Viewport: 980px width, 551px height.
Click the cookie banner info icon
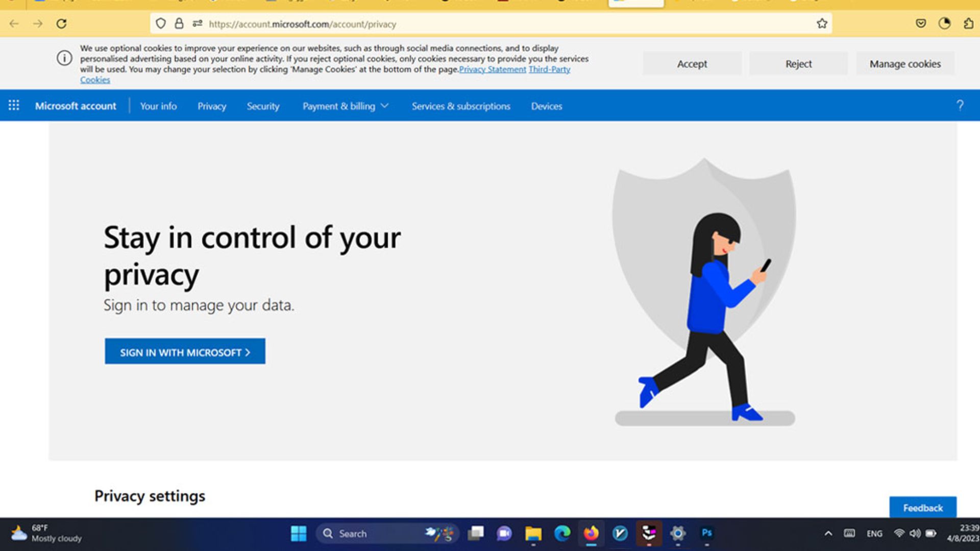click(64, 58)
